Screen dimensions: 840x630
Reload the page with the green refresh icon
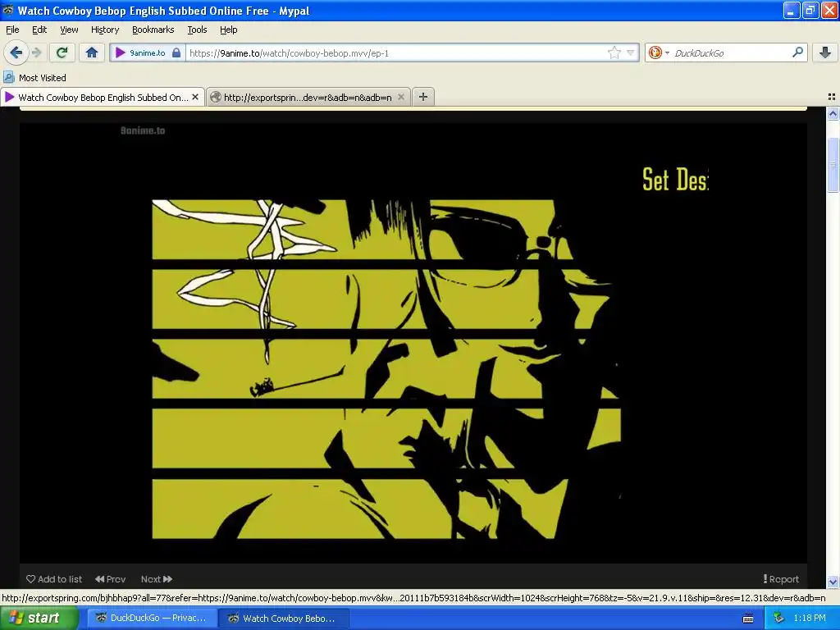tap(62, 52)
